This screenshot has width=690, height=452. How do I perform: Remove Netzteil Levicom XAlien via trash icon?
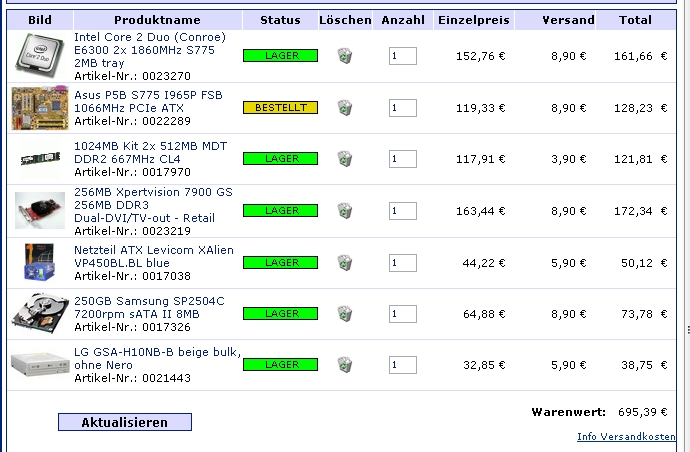click(x=345, y=263)
